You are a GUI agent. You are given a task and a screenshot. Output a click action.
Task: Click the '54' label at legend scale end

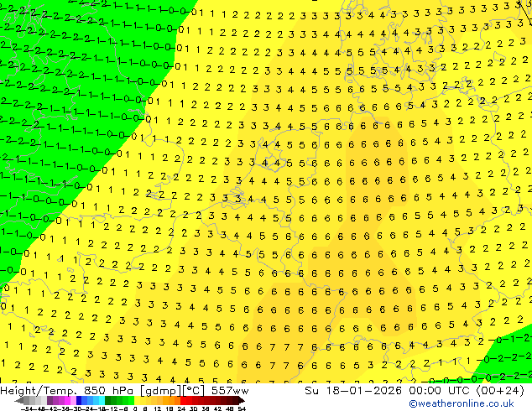242,408
